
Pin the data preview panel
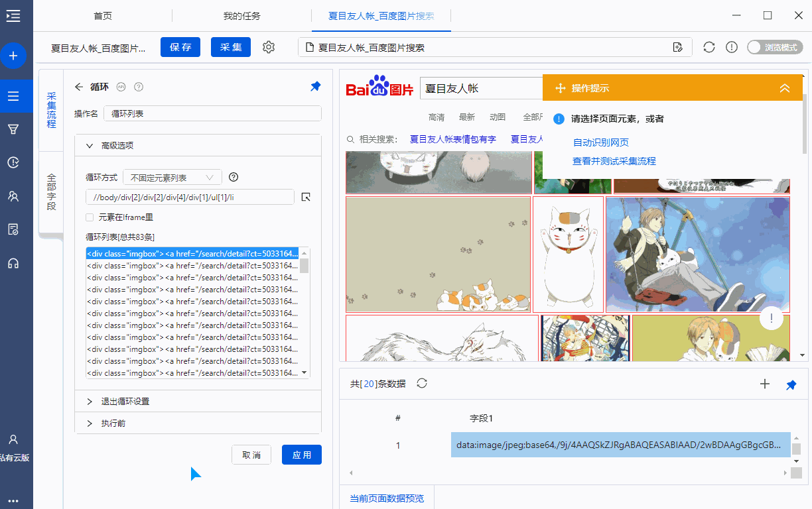pyautogui.click(x=791, y=384)
